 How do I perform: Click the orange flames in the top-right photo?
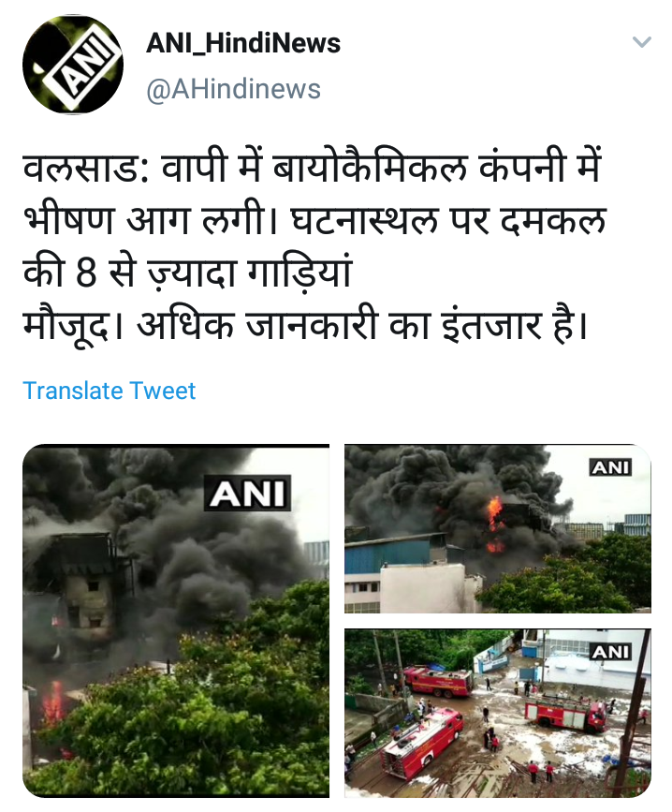point(495,524)
